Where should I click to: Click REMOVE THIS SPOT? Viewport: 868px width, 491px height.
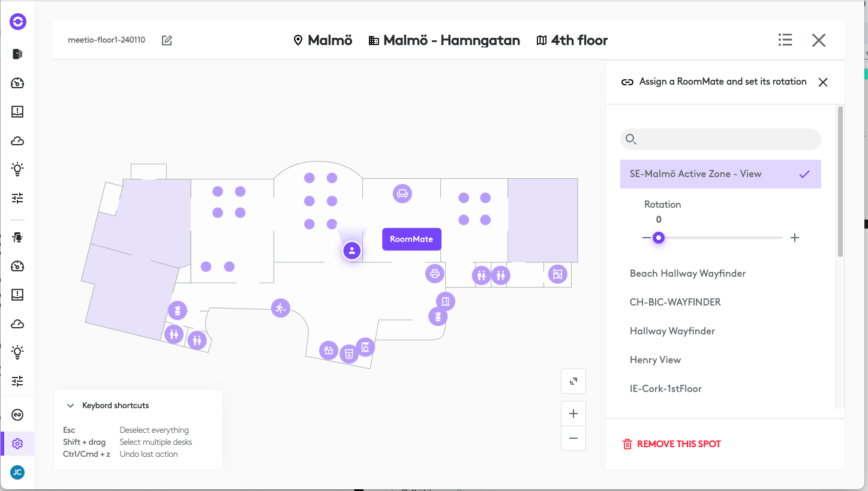tap(672, 444)
